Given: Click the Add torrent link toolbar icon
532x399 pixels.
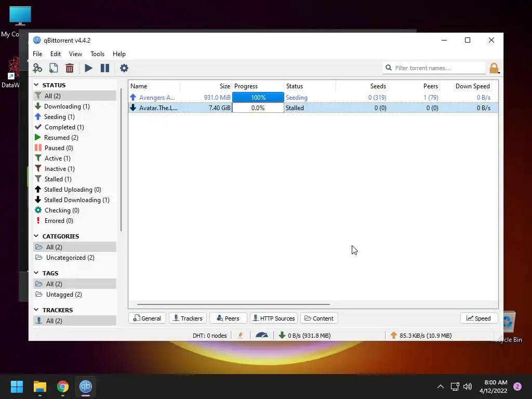Looking at the screenshot, I should coord(37,68).
